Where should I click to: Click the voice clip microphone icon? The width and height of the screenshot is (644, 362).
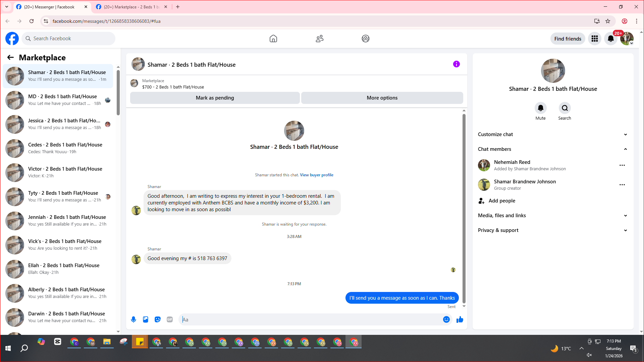coord(133,319)
